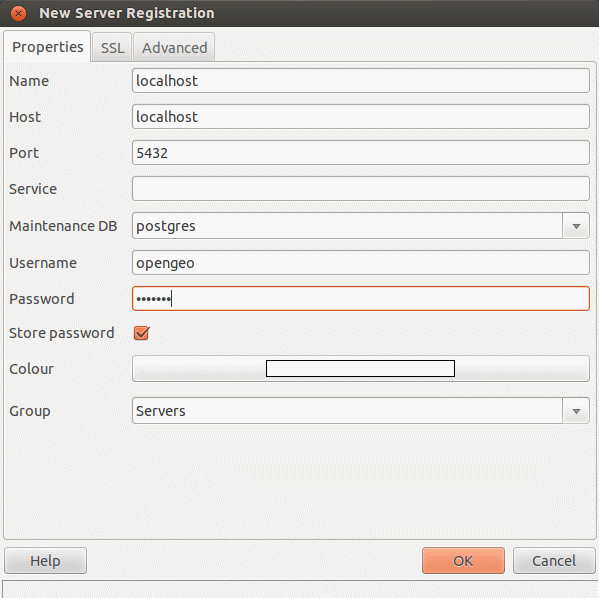The image size is (599, 598).
Task: Switch to the Properties tab
Action: point(47,47)
